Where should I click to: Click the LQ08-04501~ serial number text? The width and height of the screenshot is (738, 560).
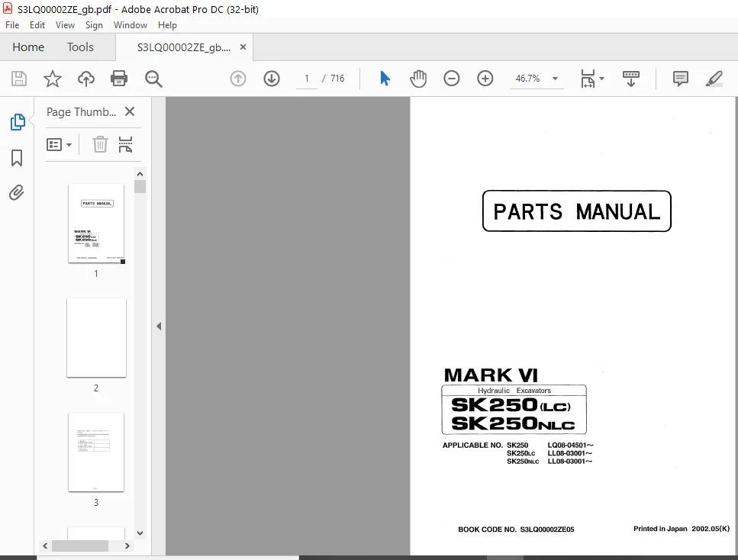(x=570, y=445)
